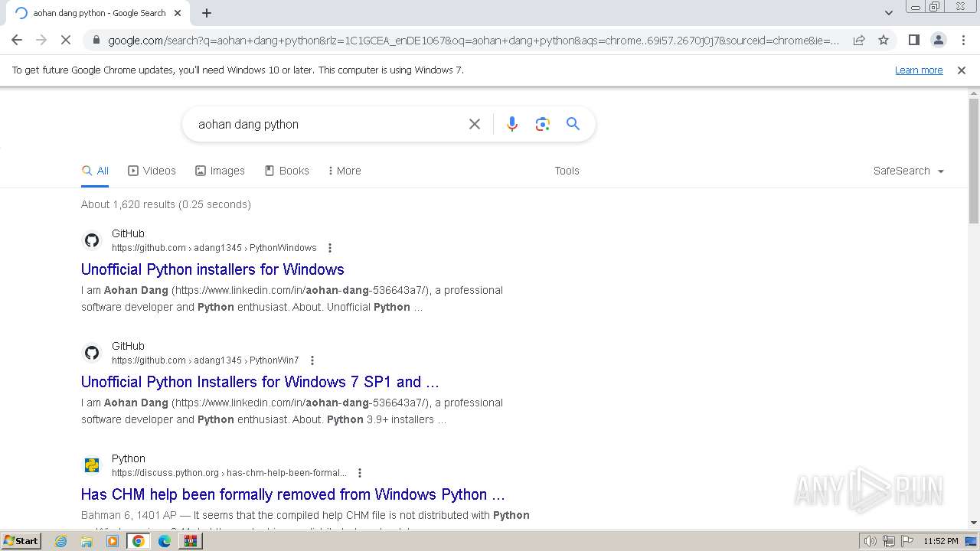Open the side panel icon
This screenshot has height=551, width=980.
[913, 40]
